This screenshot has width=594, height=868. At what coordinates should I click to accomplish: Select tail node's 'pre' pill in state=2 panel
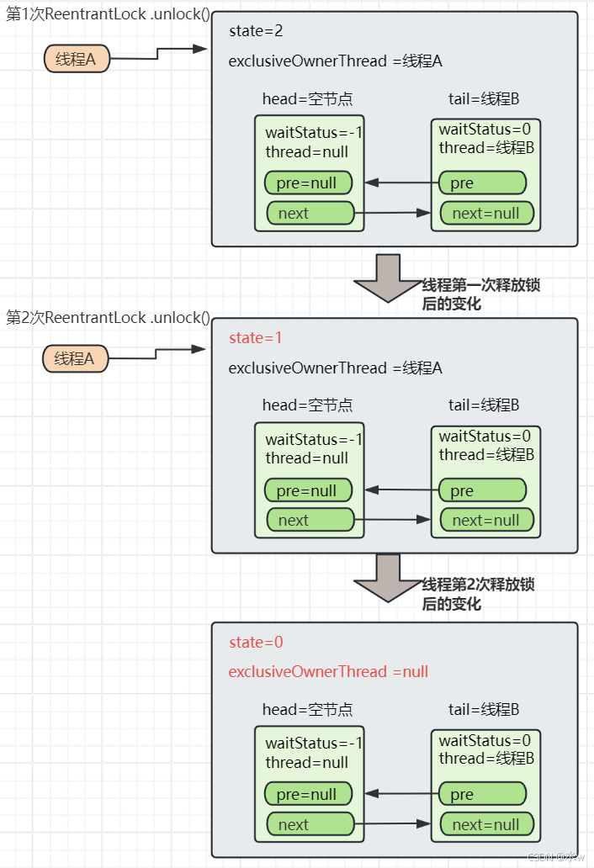coord(483,183)
